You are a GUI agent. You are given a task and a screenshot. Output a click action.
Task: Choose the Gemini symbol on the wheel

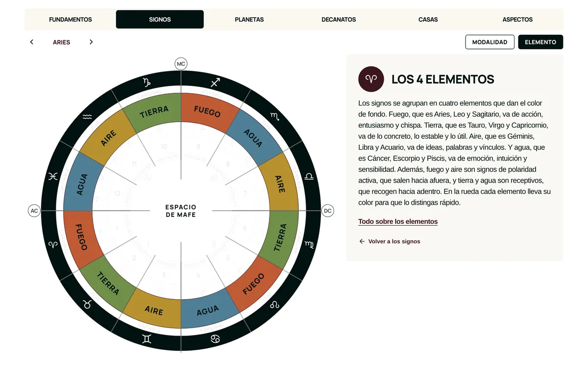tap(147, 339)
